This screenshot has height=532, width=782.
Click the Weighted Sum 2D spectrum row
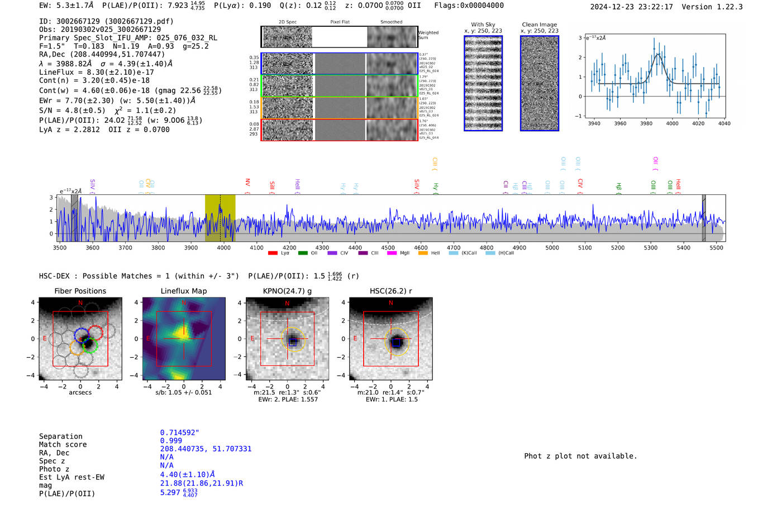339,37
